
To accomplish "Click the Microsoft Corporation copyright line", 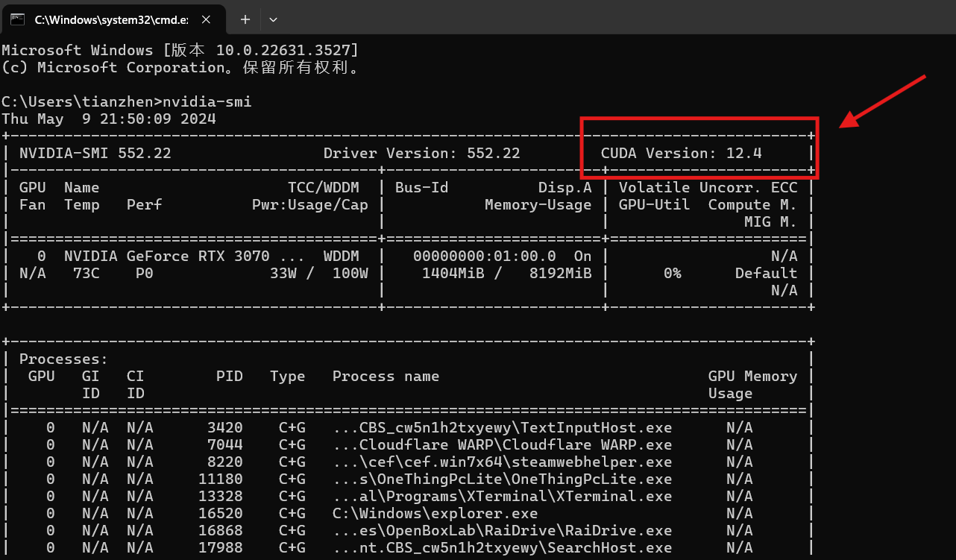I will (180, 68).
